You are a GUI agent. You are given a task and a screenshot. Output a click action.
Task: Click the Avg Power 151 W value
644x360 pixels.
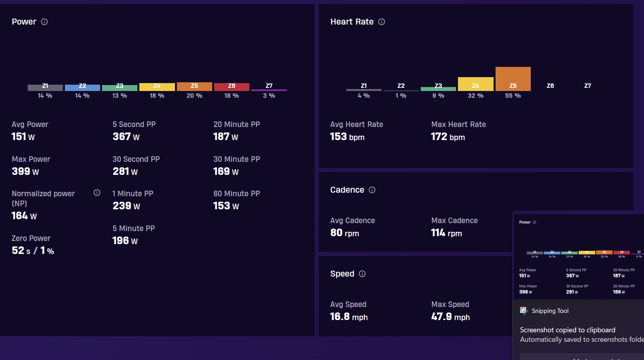(23, 137)
